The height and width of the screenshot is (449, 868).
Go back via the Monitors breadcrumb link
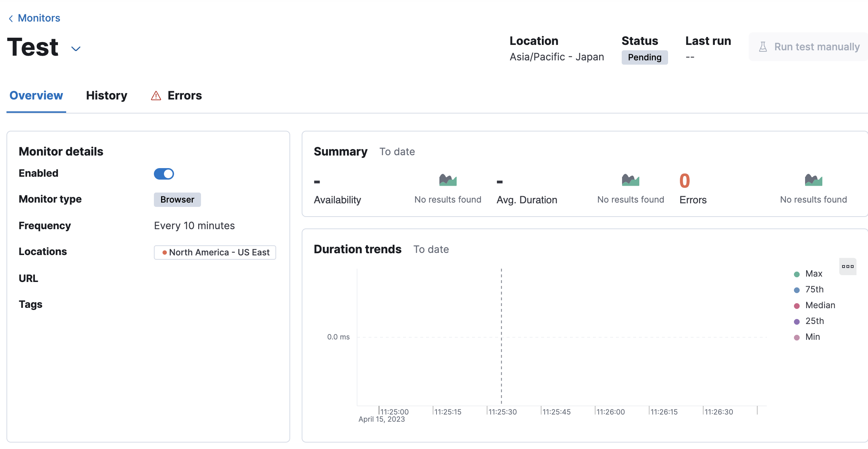point(39,18)
